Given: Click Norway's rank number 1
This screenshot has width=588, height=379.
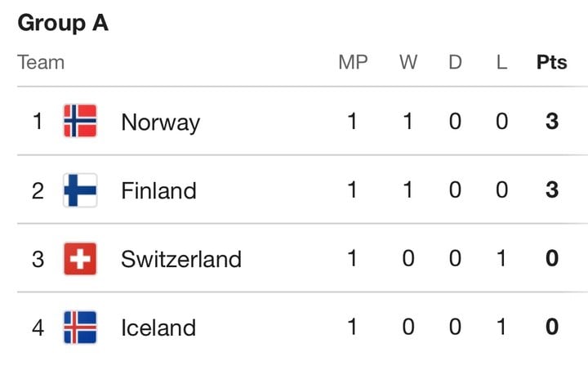Looking at the screenshot, I should (x=38, y=121).
